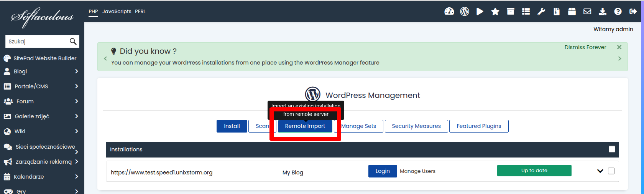This screenshot has height=194, width=644.
Task: Expand the Kalendarze category chevron
Action: click(x=77, y=177)
